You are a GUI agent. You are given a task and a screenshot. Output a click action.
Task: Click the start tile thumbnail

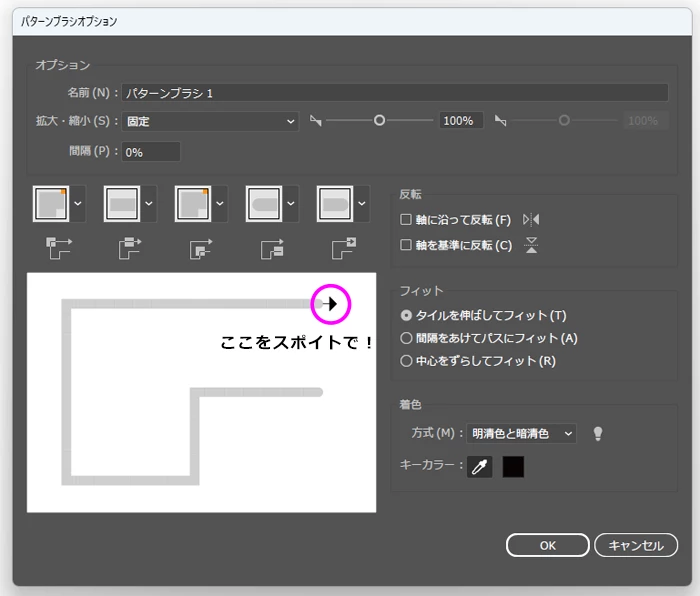pos(264,204)
